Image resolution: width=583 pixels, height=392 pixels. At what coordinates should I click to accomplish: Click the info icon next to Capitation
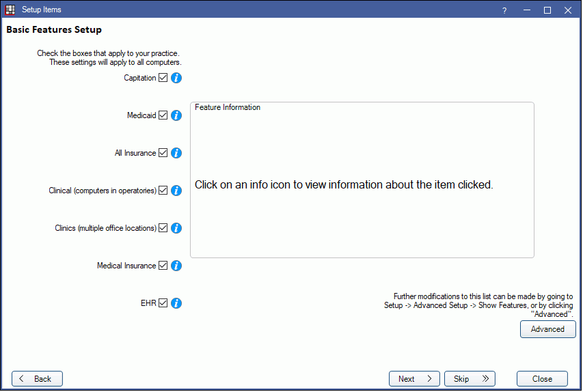point(176,78)
